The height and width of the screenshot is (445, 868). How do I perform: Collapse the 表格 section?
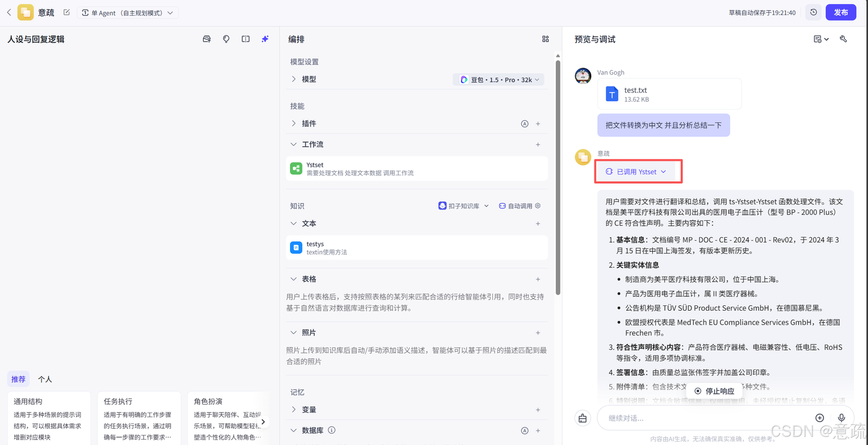[294, 279]
